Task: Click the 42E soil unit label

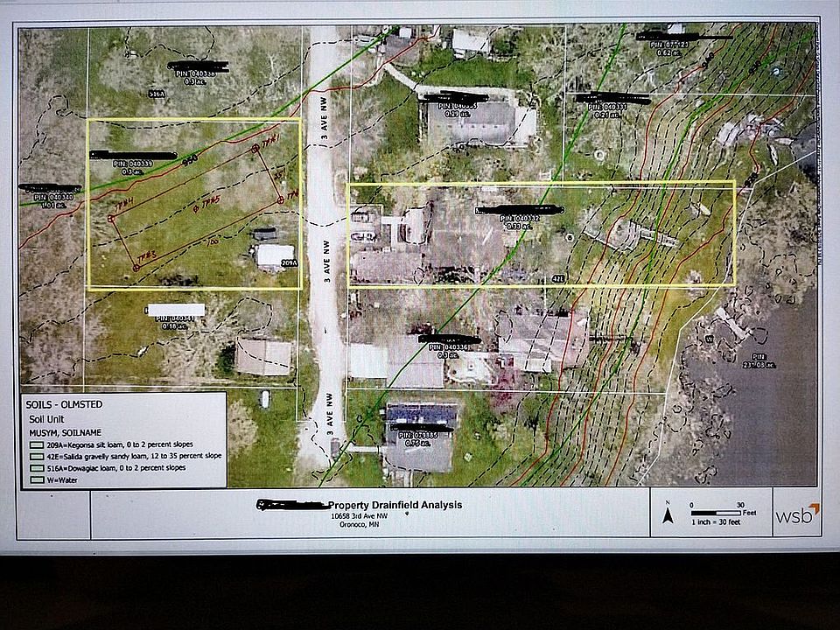Action: click(556, 278)
